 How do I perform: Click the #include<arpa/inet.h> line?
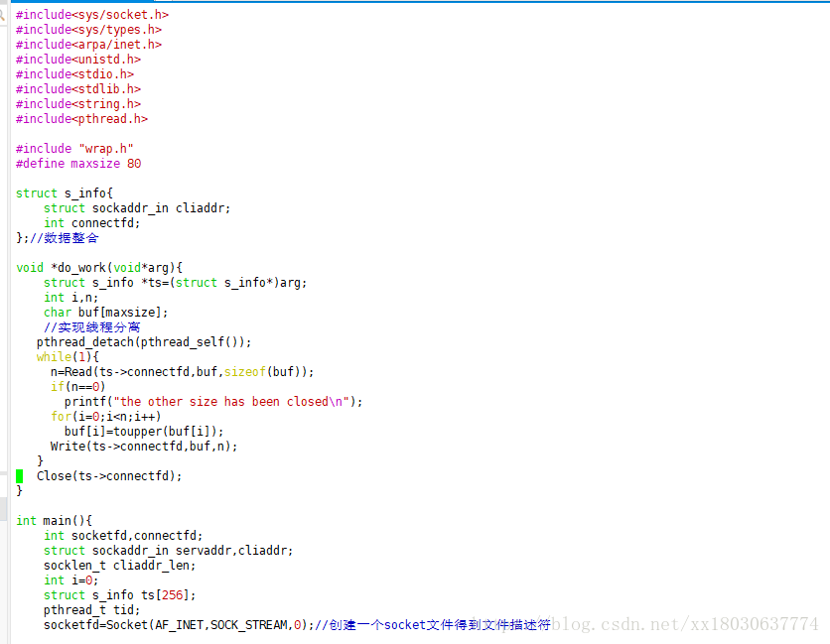point(88,45)
